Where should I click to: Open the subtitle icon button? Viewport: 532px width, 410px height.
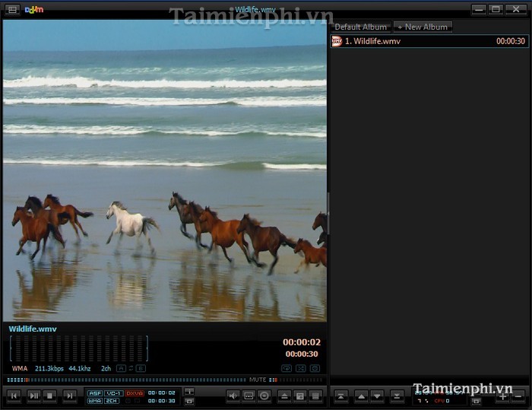point(249,396)
